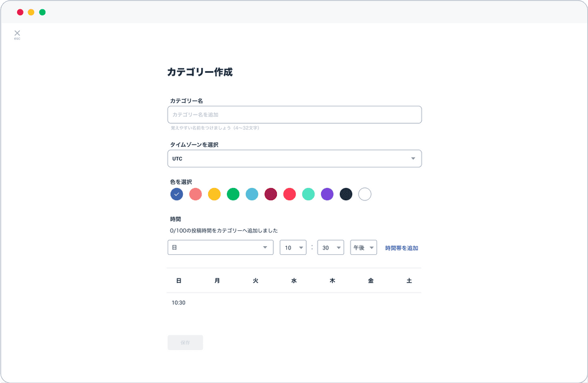588x383 pixels.
Task: Click the カテゴリー名 text input field
Action: pyautogui.click(x=294, y=115)
